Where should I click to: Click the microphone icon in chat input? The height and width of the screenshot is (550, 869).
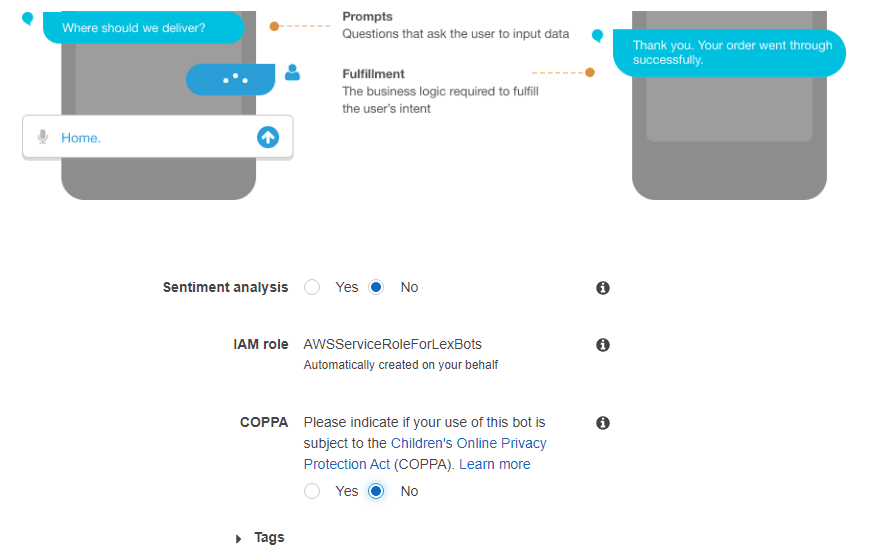(43, 137)
